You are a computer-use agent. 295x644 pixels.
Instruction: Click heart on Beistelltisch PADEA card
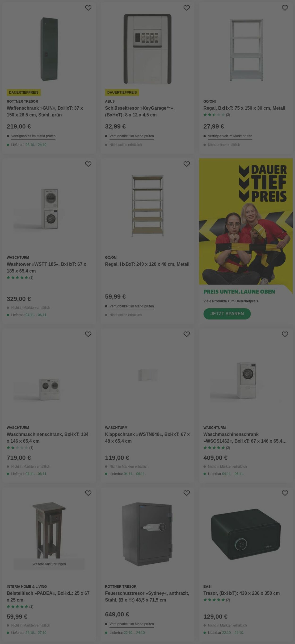pyautogui.click(x=88, y=493)
